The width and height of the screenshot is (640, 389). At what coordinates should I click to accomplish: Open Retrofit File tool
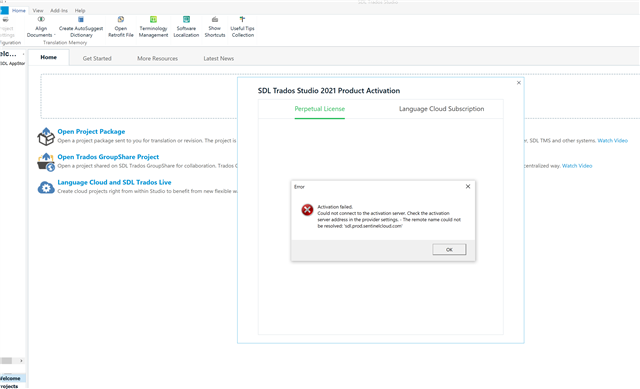(121, 27)
